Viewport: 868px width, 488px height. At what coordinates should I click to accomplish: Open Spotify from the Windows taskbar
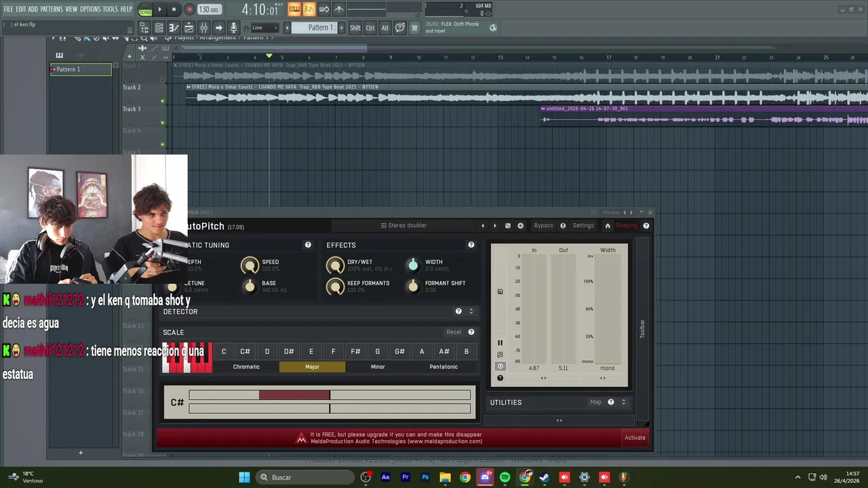505,478
